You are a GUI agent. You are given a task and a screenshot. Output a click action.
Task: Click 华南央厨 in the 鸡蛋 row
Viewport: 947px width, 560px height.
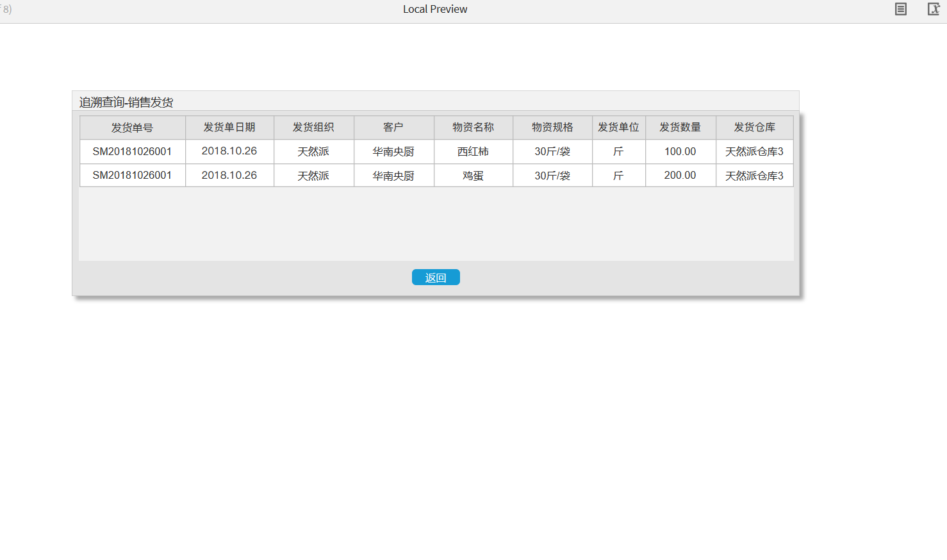[x=394, y=176]
